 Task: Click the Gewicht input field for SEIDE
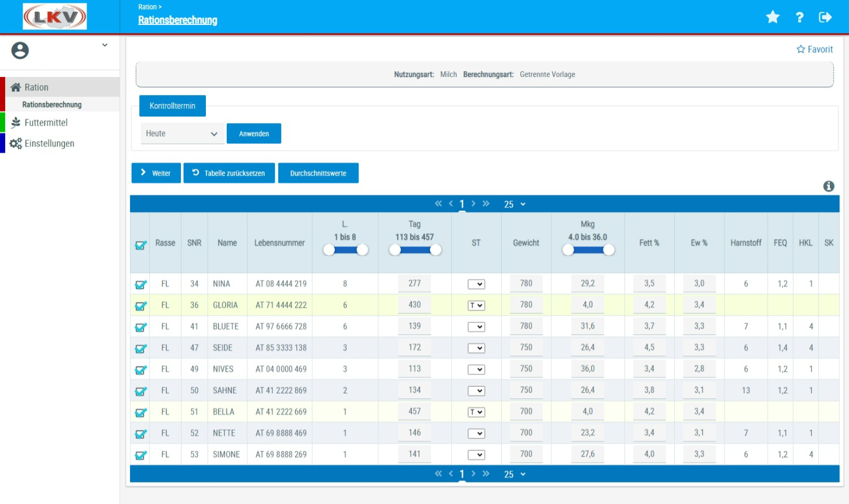526,348
